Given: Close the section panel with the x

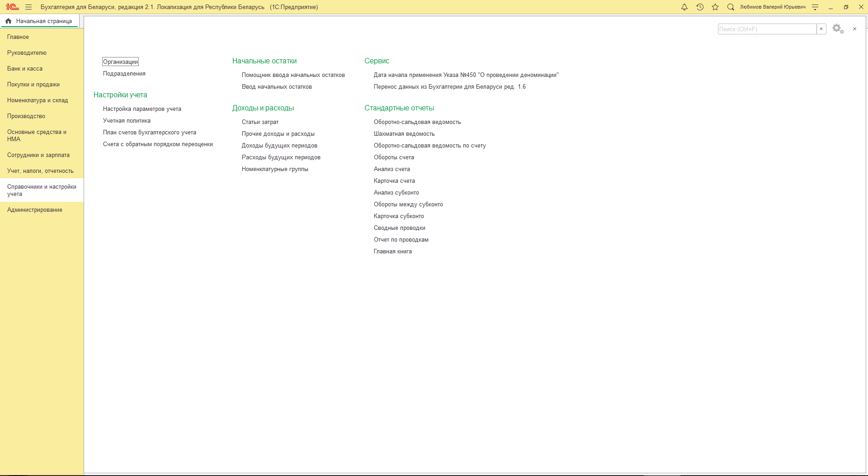Looking at the screenshot, I should [x=854, y=29].
